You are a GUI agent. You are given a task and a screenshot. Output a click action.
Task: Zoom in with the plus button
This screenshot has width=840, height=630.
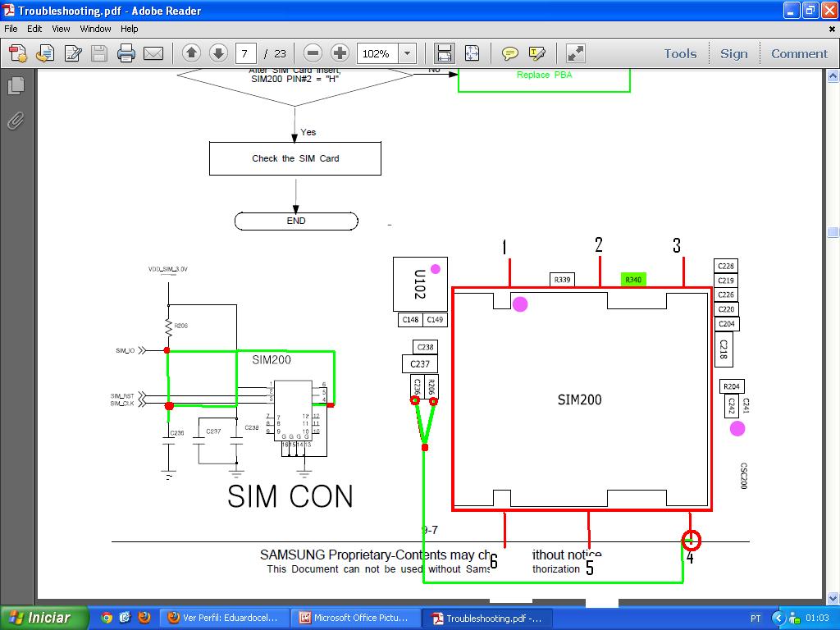pos(340,53)
